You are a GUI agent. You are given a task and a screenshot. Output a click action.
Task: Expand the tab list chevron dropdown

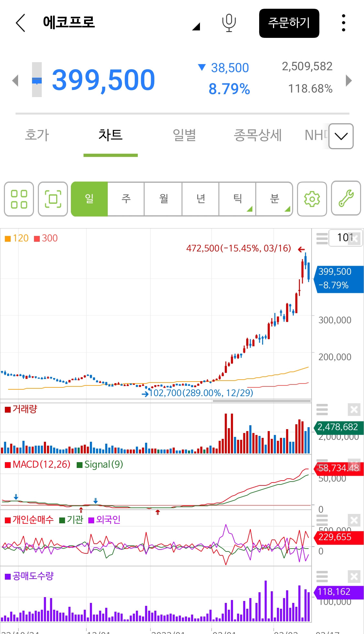[x=341, y=136]
